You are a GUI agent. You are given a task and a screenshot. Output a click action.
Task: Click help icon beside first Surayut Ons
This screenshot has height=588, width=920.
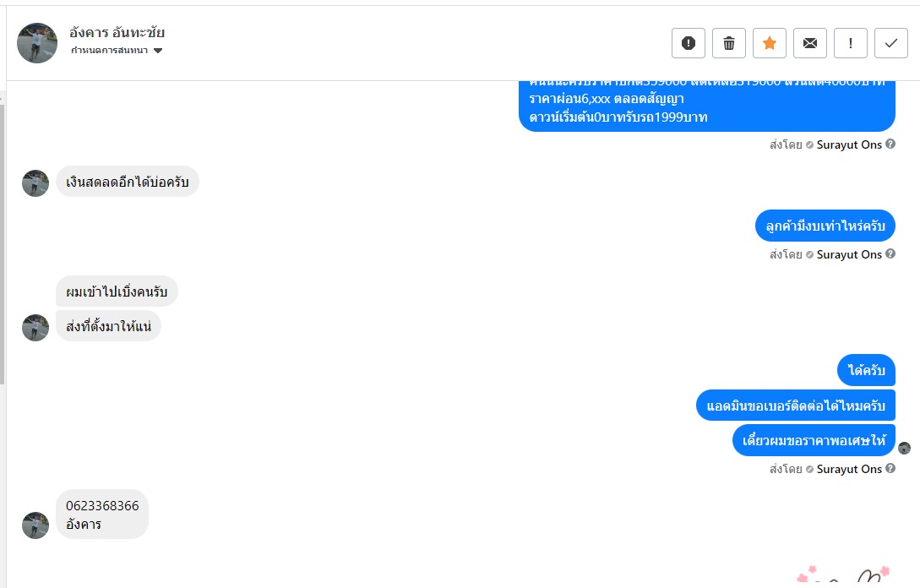(x=890, y=144)
